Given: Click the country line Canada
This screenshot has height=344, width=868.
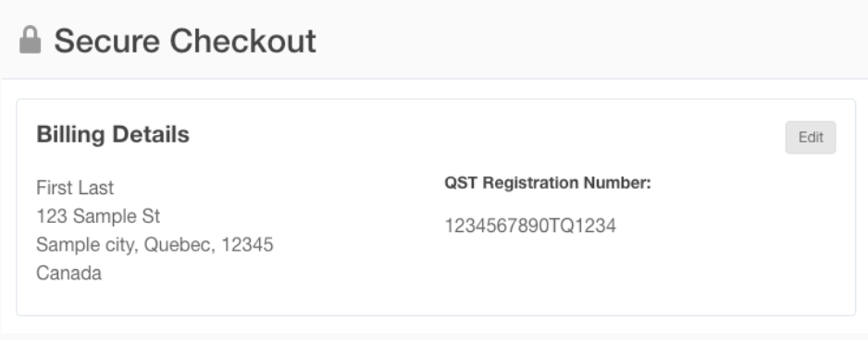Looking at the screenshot, I should pos(68,273).
